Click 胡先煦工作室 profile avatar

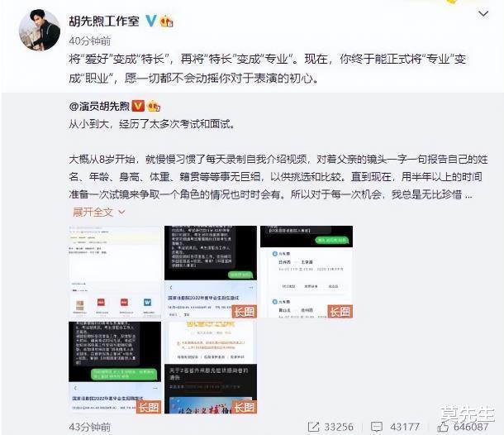[40, 30]
